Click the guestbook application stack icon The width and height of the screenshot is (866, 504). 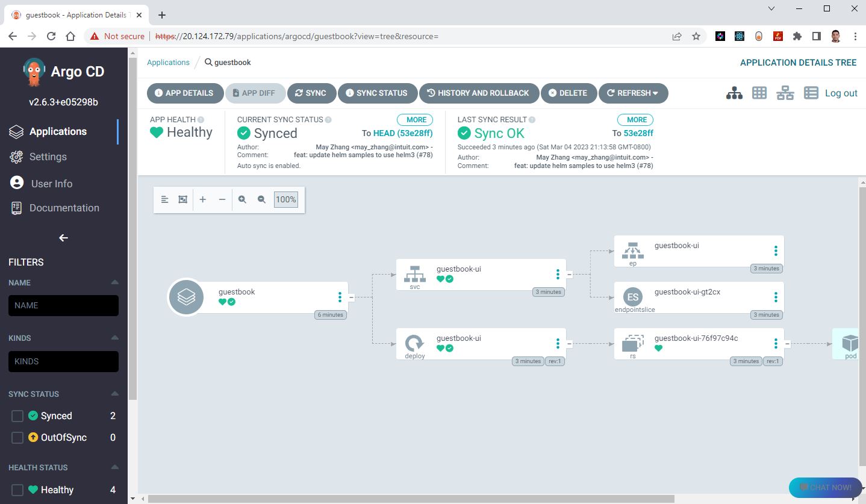[187, 297]
